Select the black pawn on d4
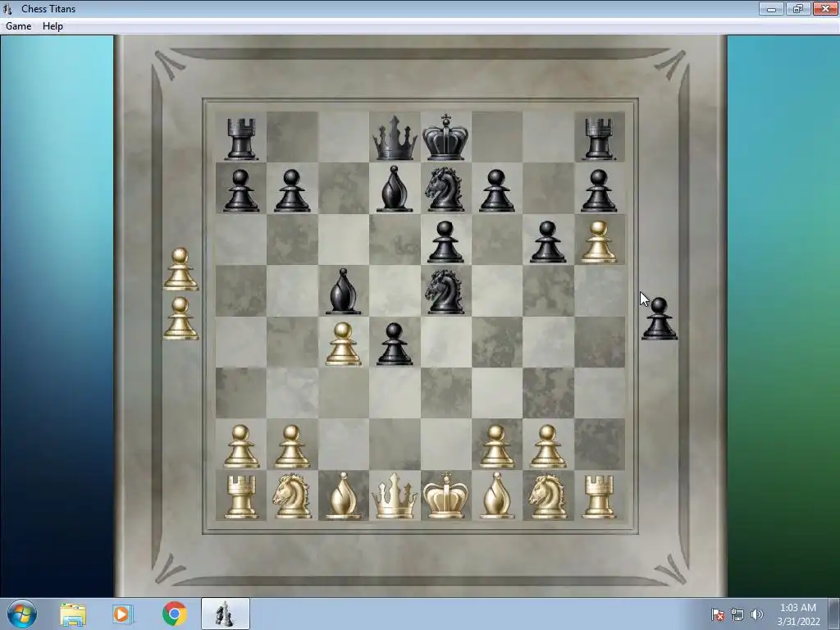The image size is (840, 630). click(x=395, y=344)
